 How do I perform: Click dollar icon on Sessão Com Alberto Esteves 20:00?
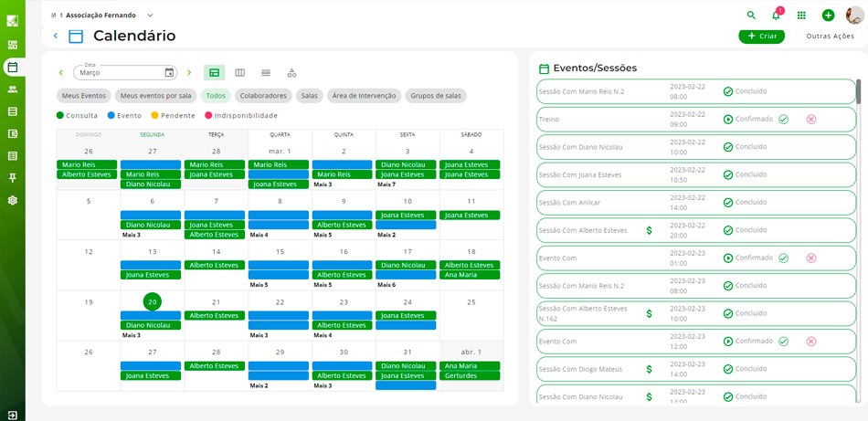pyautogui.click(x=650, y=230)
